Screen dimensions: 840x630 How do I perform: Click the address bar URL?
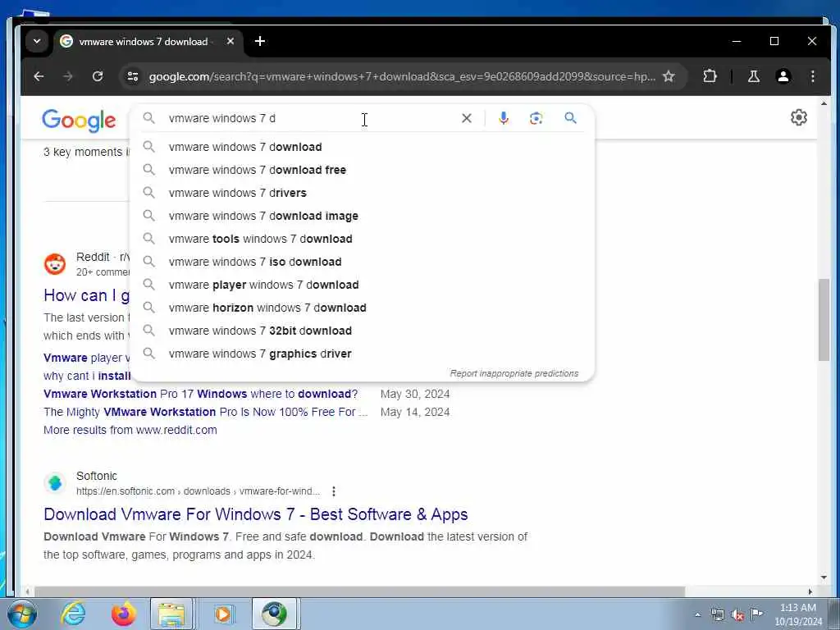click(402, 76)
